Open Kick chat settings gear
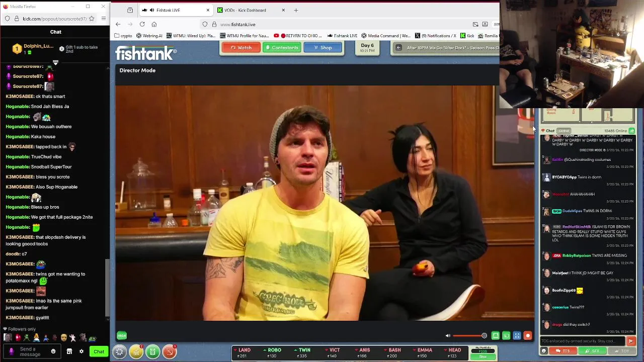Image resolution: width=644 pixels, height=362 pixels. (x=81, y=351)
